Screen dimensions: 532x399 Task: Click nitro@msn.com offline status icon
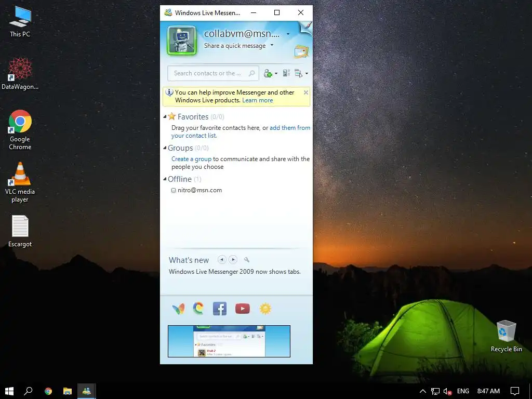(x=174, y=190)
